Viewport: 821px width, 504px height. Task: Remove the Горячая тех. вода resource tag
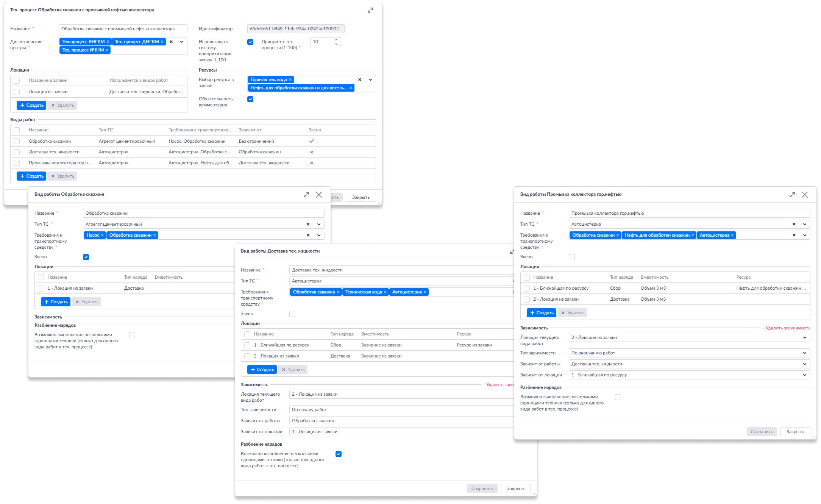290,80
